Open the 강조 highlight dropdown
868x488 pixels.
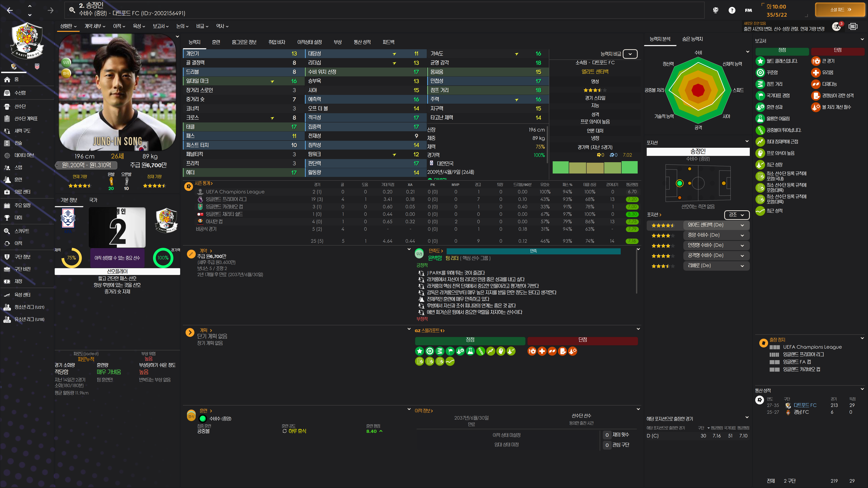737,215
